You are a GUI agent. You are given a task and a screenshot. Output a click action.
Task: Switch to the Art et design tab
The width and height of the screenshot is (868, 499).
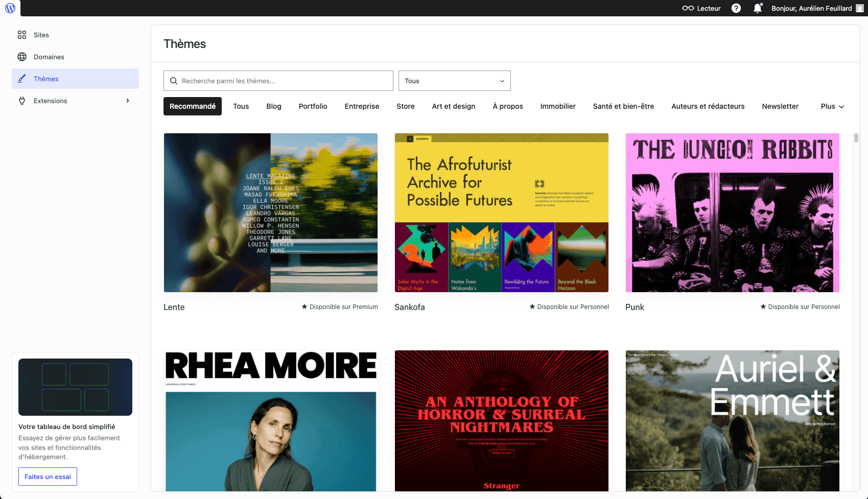coord(453,106)
